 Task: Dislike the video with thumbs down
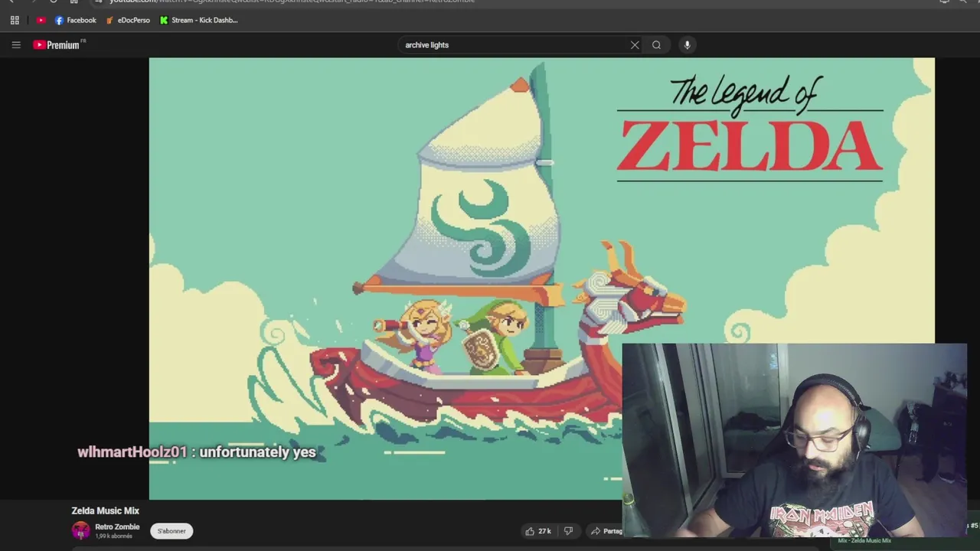click(x=568, y=531)
